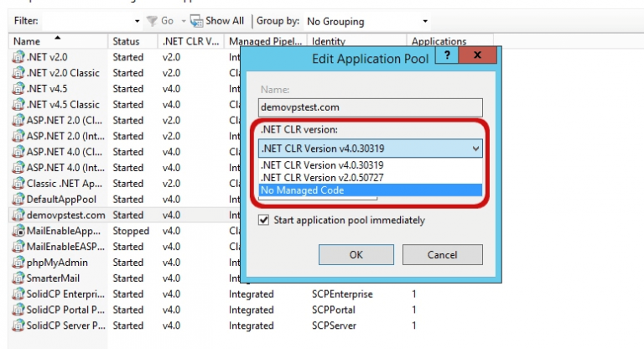The height and width of the screenshot is (349, 644).
Task: Select the .NET v4.5 Classic pool icon
Action: pyautogui.click(x=18, y=104)
